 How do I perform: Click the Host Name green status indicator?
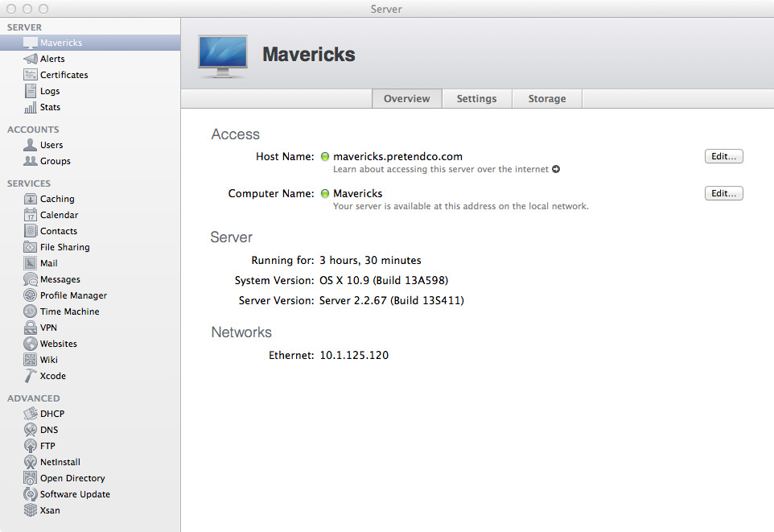coord(325,157)
